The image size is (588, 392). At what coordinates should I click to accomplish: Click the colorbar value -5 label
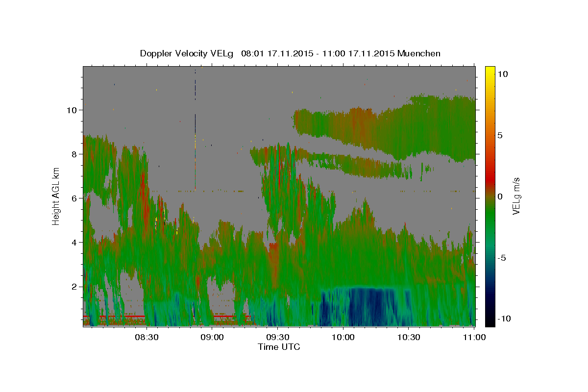coord(502,258)
